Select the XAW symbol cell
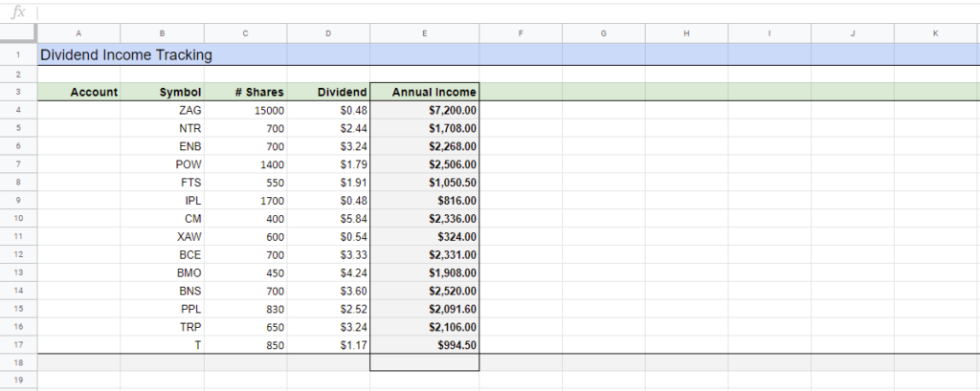 (162, 237)
